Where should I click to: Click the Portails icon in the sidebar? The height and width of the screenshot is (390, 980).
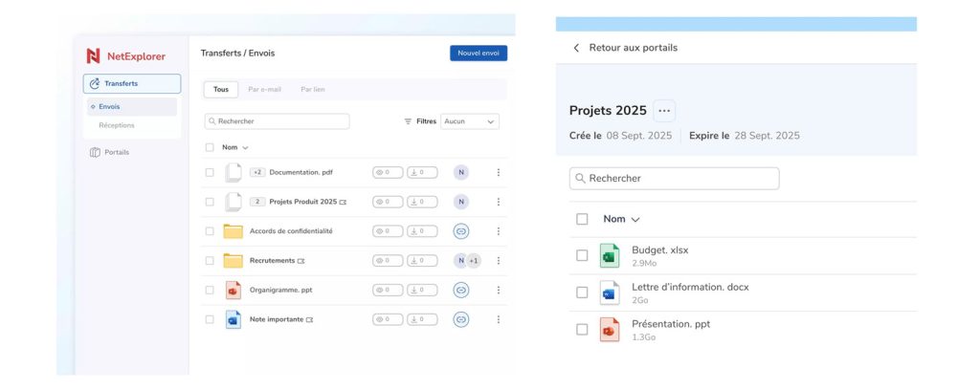[95, 152]
